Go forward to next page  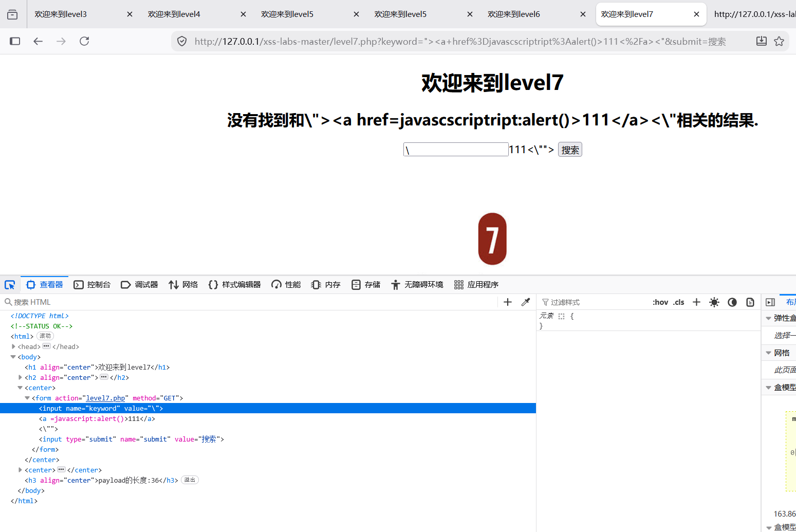coord(61,41)
